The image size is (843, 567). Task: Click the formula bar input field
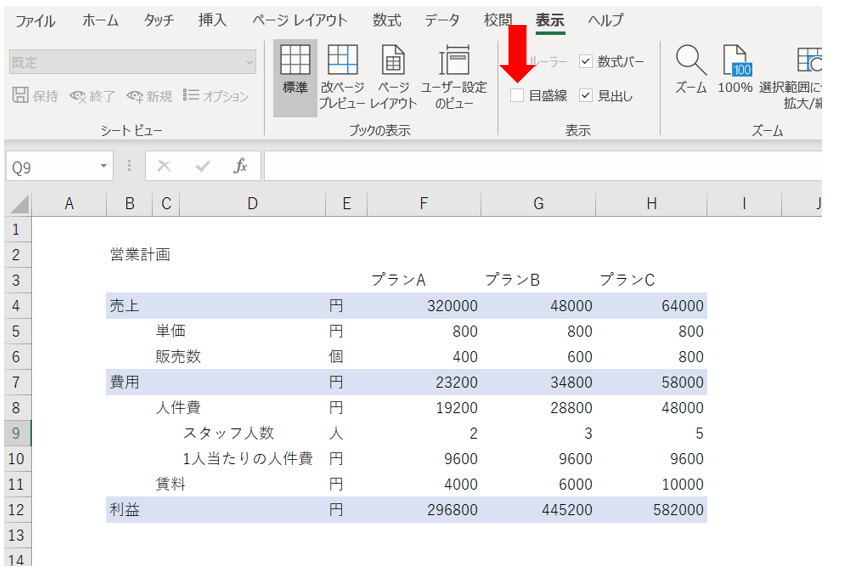[x=542, y=166]
